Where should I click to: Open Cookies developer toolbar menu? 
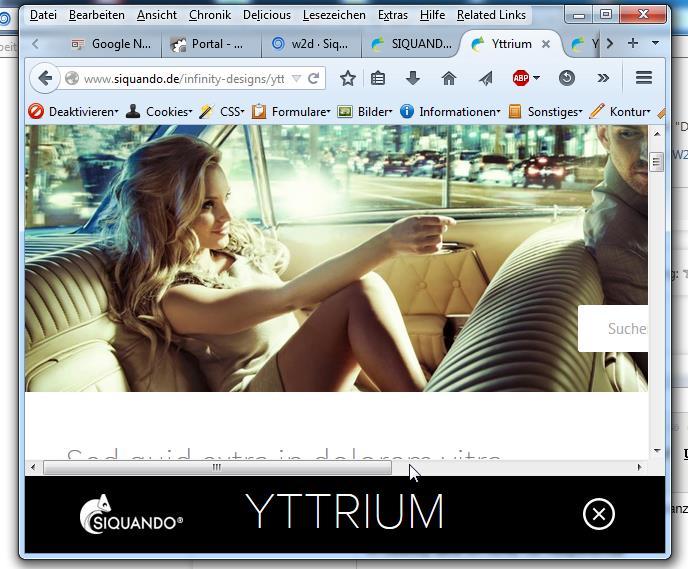[159, 111]
